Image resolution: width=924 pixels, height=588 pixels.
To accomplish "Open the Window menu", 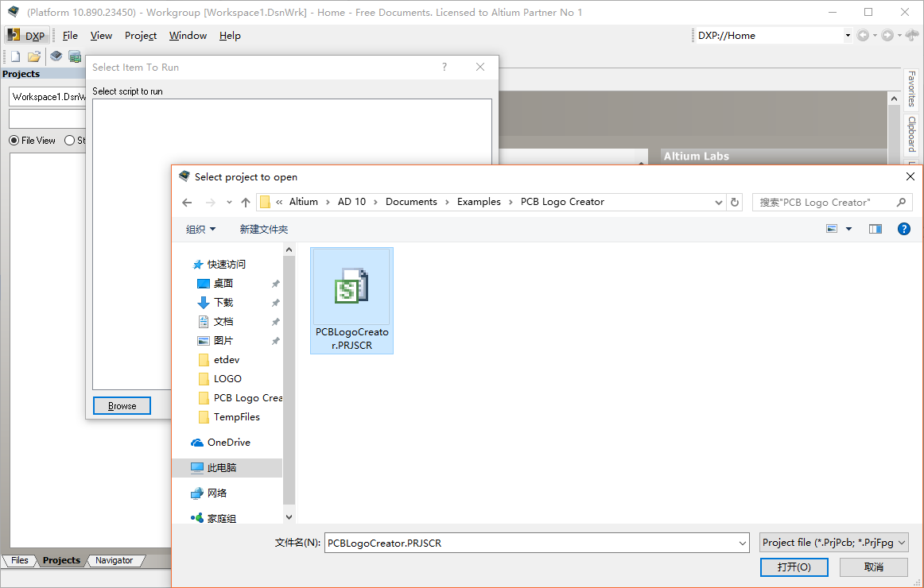I will [x=188, y=36].
